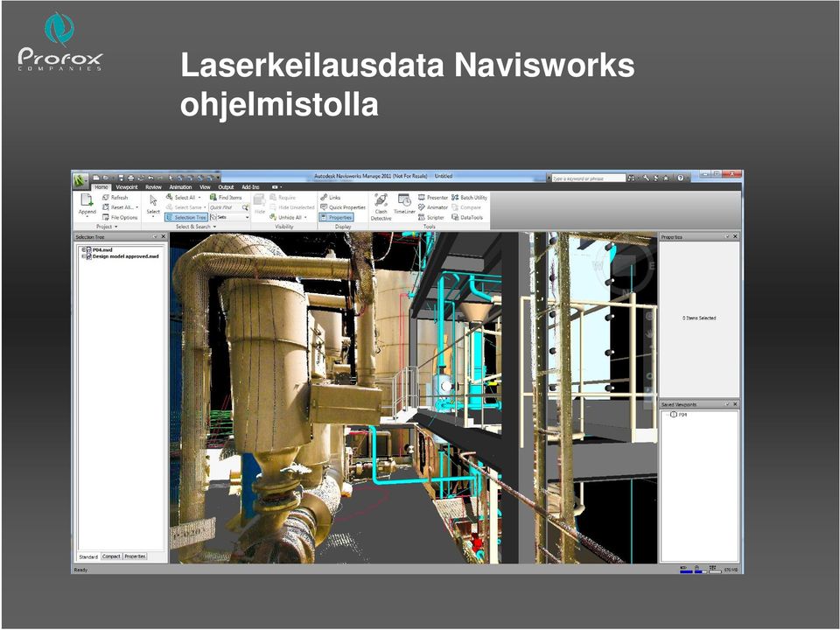Viewport: 840px width, 630px height.
Task: Toggle the Selection Tree window button
Action: (x=185, y=218)
